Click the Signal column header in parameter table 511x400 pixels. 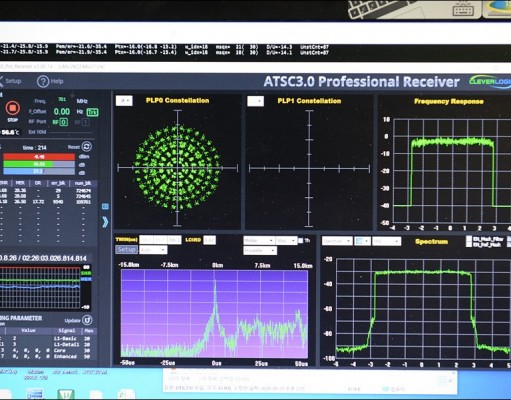click(x=67, y=331)
